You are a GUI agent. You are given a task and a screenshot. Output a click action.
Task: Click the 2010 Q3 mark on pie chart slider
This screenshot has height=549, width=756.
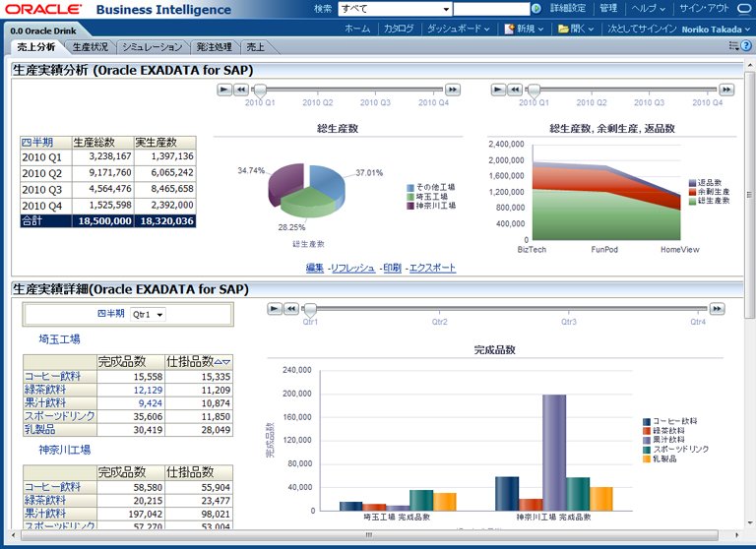[375, 102]
